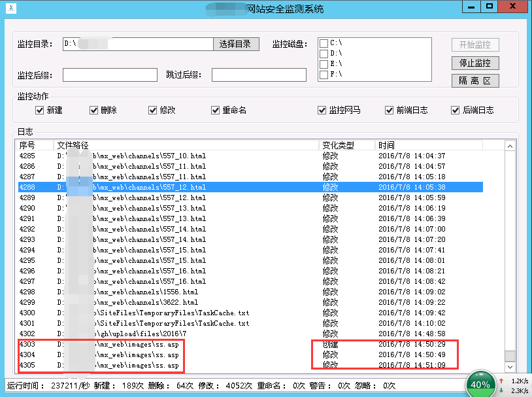Click the 开始监控 button
Image resolution: width=532 pixels, height=397 pixels.
475,44
